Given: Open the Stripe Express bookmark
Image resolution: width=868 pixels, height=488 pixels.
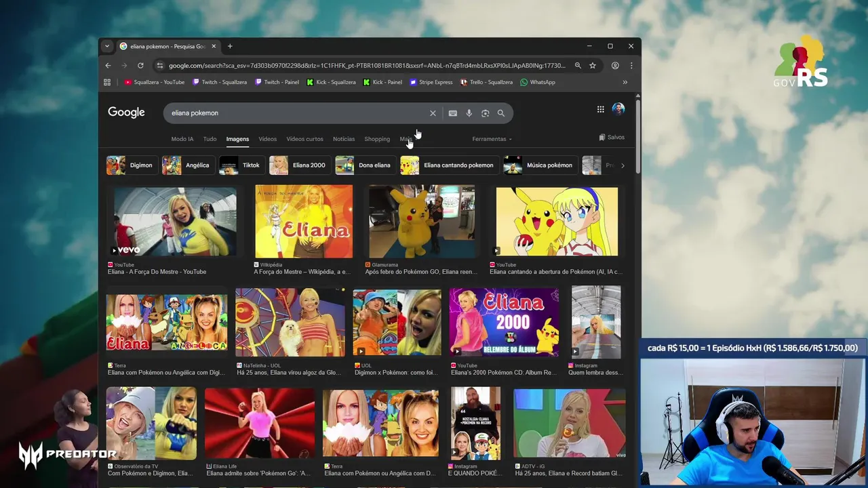Looking at the screenshot, I should [x=431, y=82].
